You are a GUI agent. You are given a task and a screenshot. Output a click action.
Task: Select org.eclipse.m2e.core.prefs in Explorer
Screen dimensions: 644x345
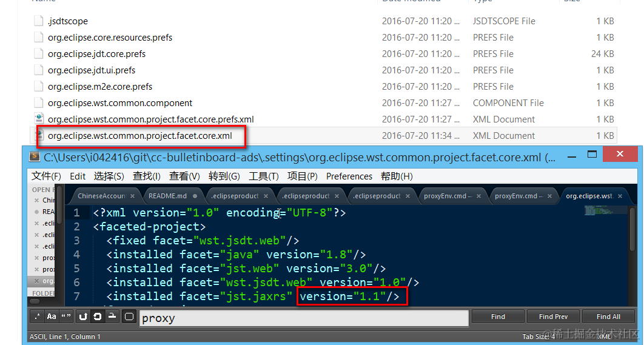pyautogui.click(x=100, y=87)
